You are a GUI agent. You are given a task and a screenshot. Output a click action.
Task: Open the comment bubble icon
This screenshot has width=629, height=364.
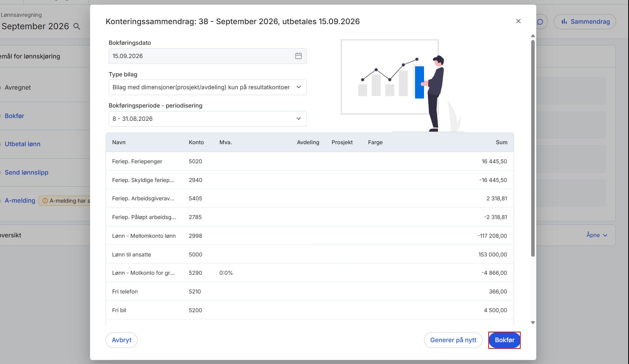click(x=540, y=22)
